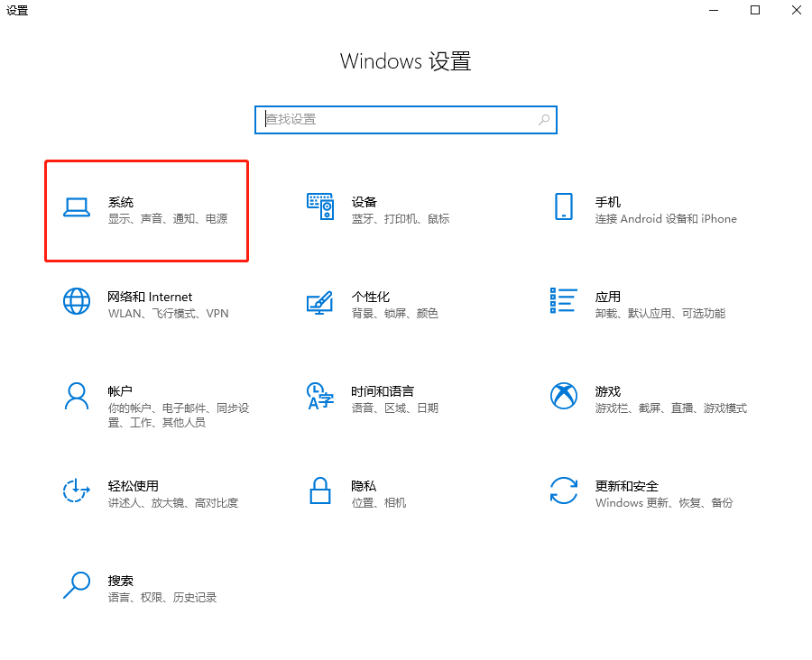The height and width of the screenshot is (660, 812).
Task: Click the 手机 phone icon
Action: coord(564,207)
